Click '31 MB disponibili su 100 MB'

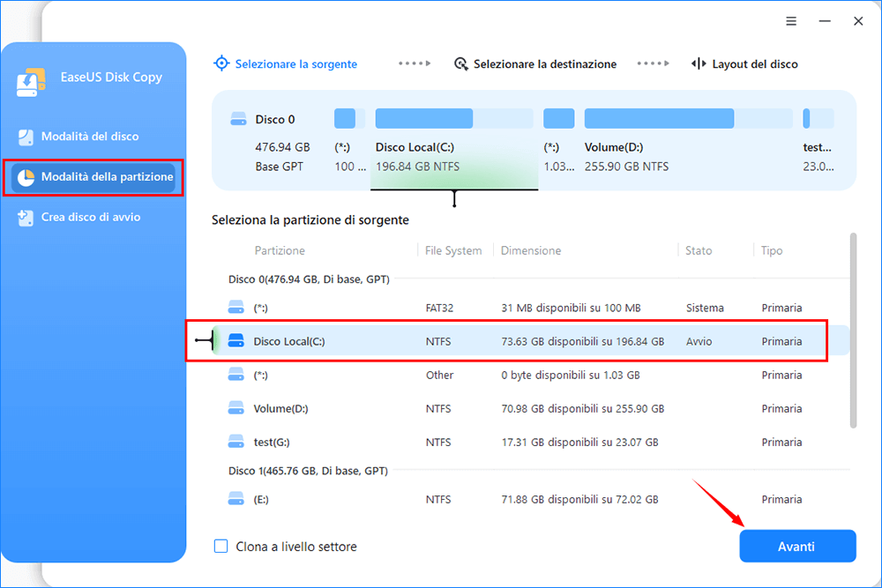click(x=571, y=308)
